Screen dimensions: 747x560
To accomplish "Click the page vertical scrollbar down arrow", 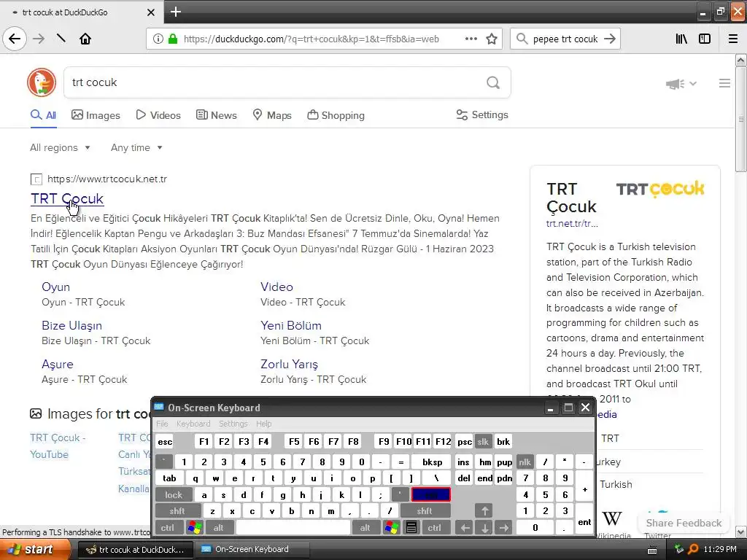I will click(741, 532).
